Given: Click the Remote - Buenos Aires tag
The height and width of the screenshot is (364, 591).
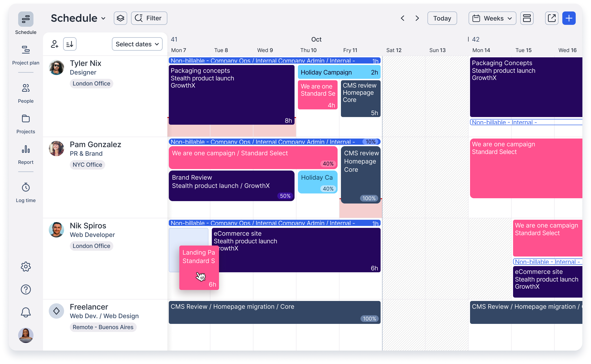Looking at the screenshot, I should pos(103,327).
